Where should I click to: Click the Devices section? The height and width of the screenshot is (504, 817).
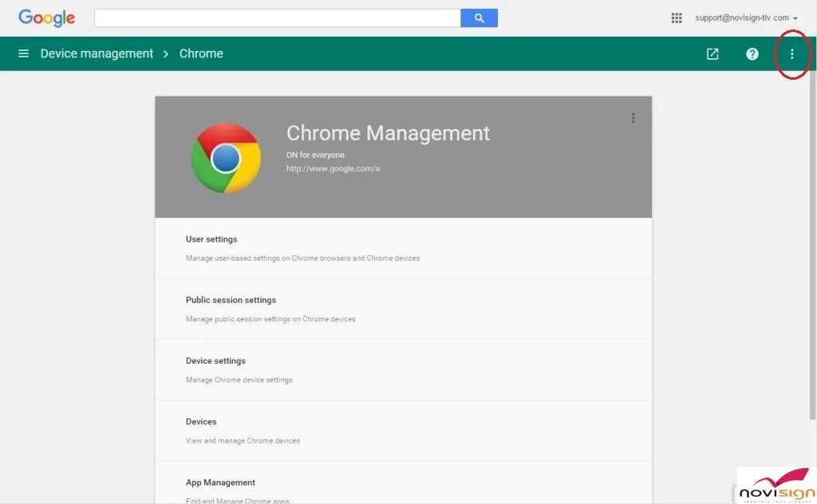click(201, 421)
